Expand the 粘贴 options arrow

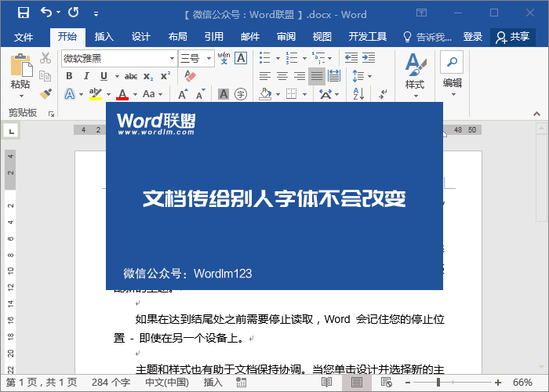[21, 96]
